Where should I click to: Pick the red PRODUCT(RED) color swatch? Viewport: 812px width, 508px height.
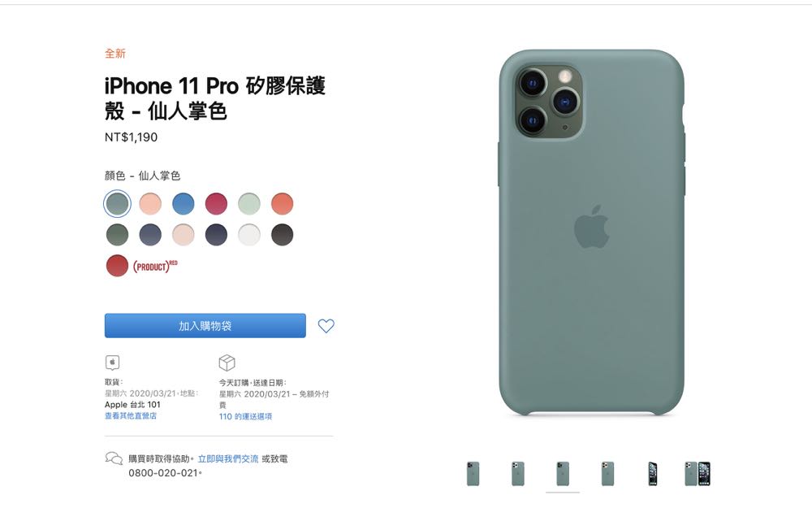(117, 266)
